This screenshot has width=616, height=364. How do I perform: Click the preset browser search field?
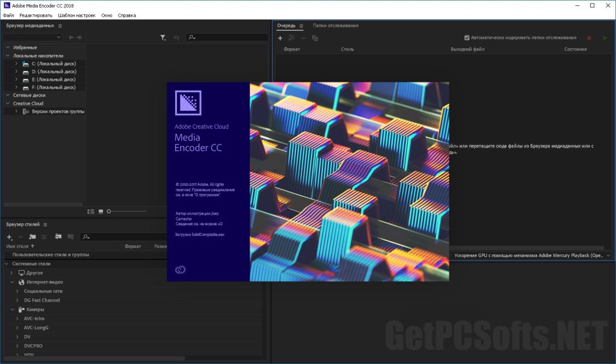(123, 236)
